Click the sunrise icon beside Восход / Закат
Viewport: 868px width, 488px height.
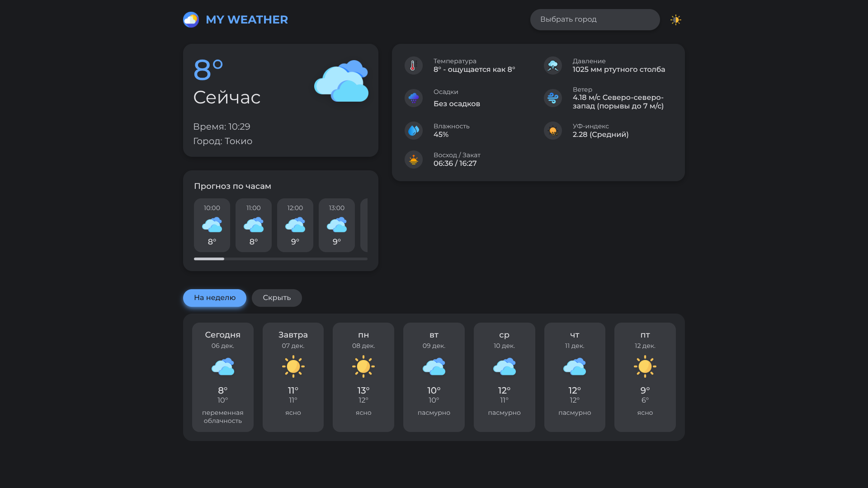click(413, 160)
